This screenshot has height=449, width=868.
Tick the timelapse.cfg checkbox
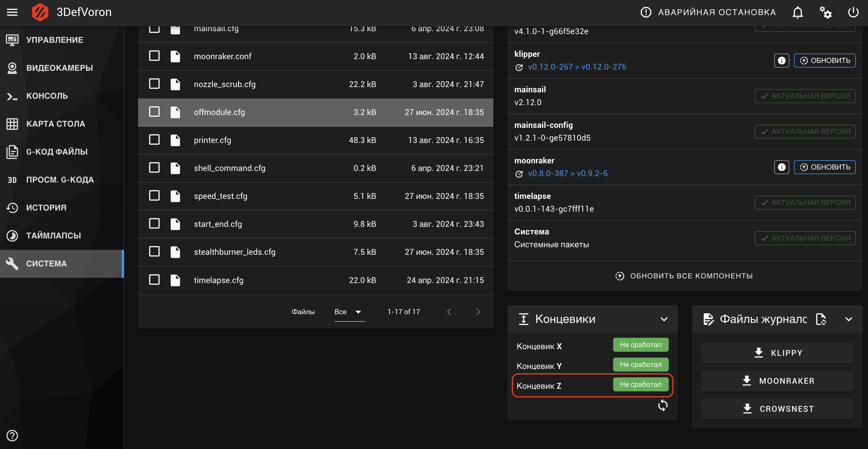point(154,280)
